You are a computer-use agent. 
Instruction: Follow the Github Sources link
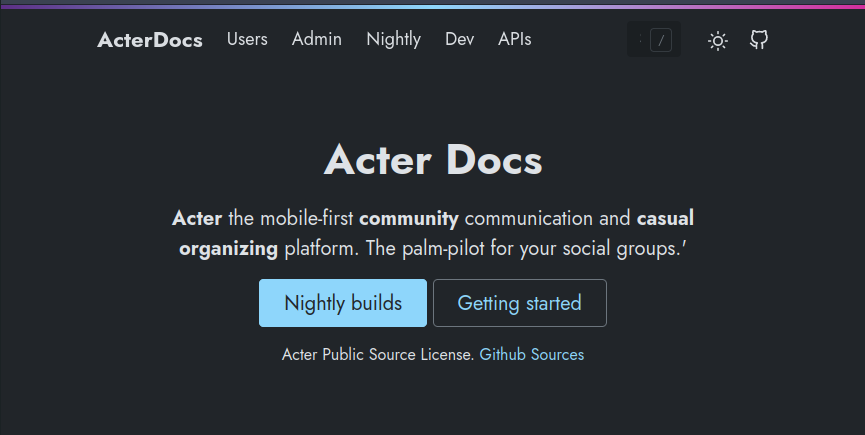coord(532,355)
